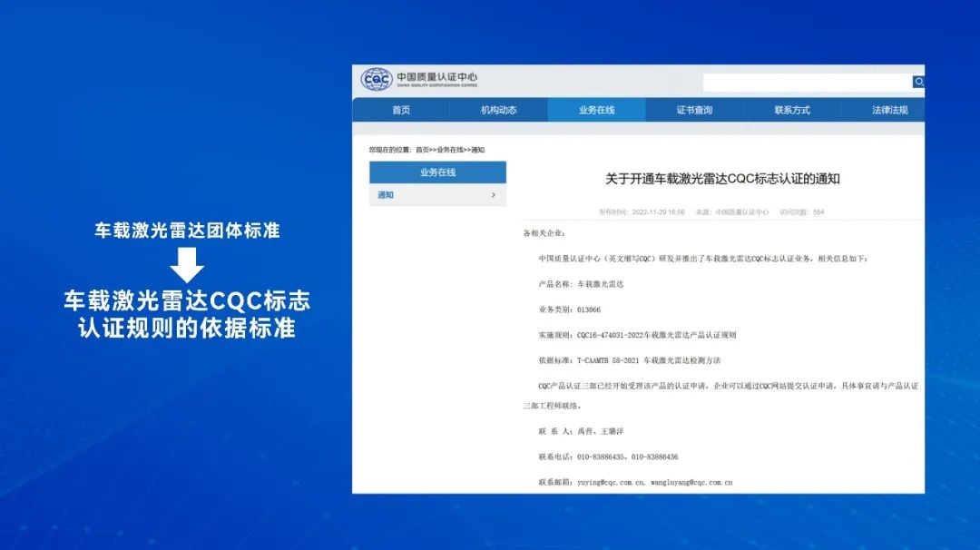This screenshot has width=980, height=550.
Task: Open the 证书查询 navigation tab
Action: (694, 110)
